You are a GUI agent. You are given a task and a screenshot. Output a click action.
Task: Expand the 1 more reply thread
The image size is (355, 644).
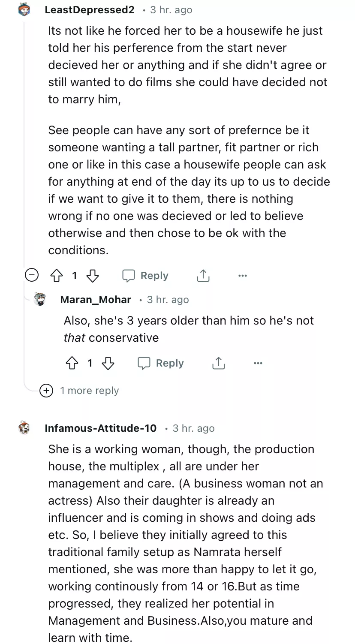pos(46,391)
